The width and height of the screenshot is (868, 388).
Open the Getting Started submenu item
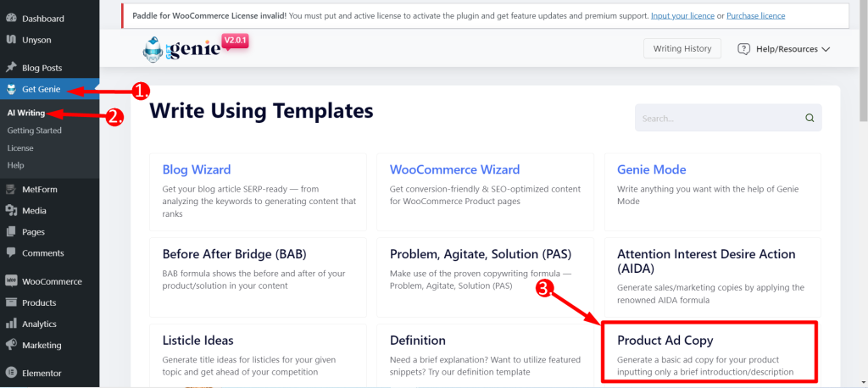(34, 130)
